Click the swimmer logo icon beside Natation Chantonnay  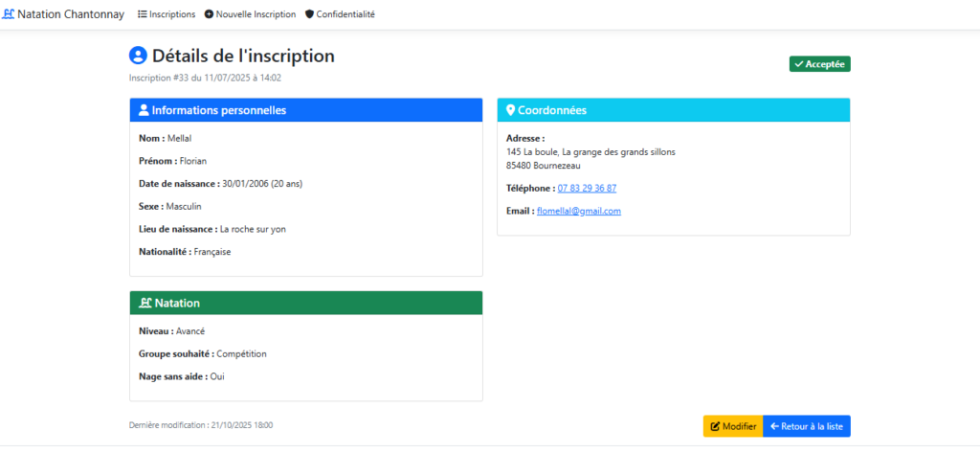point(8,13)
